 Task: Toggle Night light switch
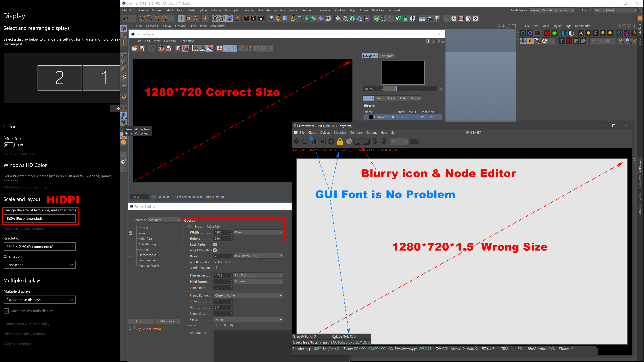(x=9, y=145)
